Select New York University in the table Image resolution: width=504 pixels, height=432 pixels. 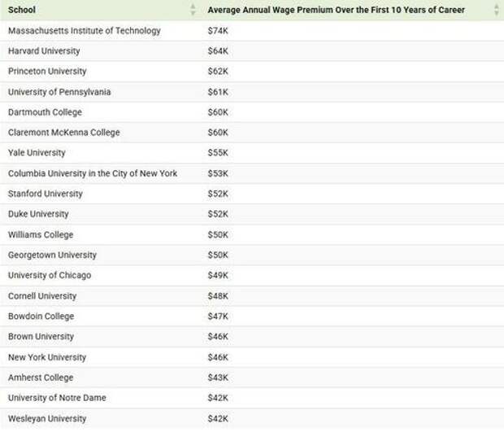tap(46, 357)
